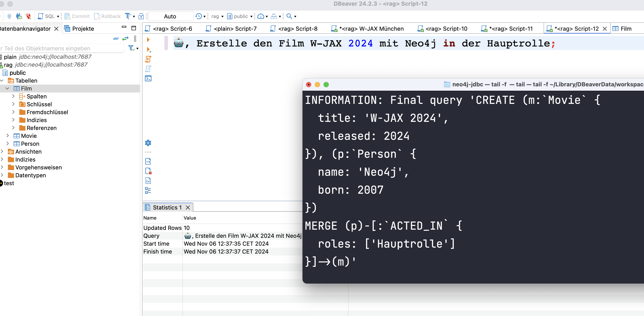
Task: Click the Execute SQL statement arrow icon
Action: 148,39
